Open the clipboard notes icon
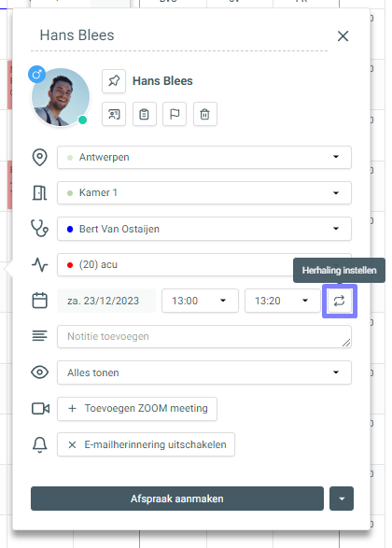This screenshot has width=392, height=548. (145, 114)
